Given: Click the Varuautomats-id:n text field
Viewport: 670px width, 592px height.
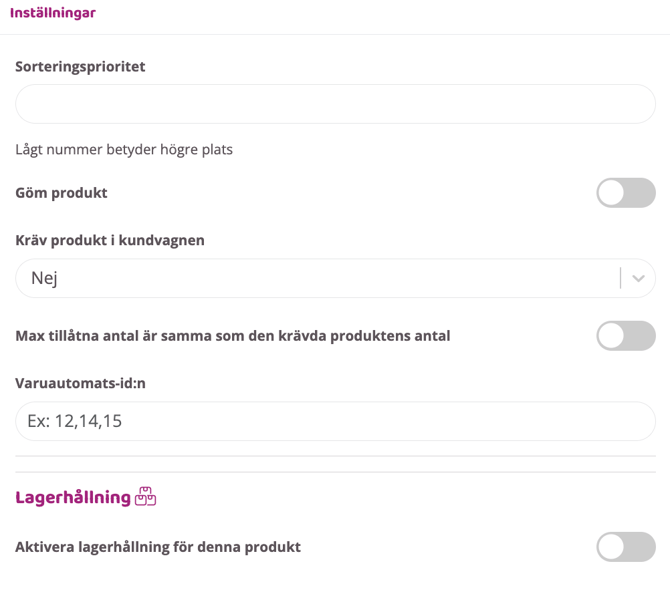Looking at the screenshot, I should tap(335, 421).
